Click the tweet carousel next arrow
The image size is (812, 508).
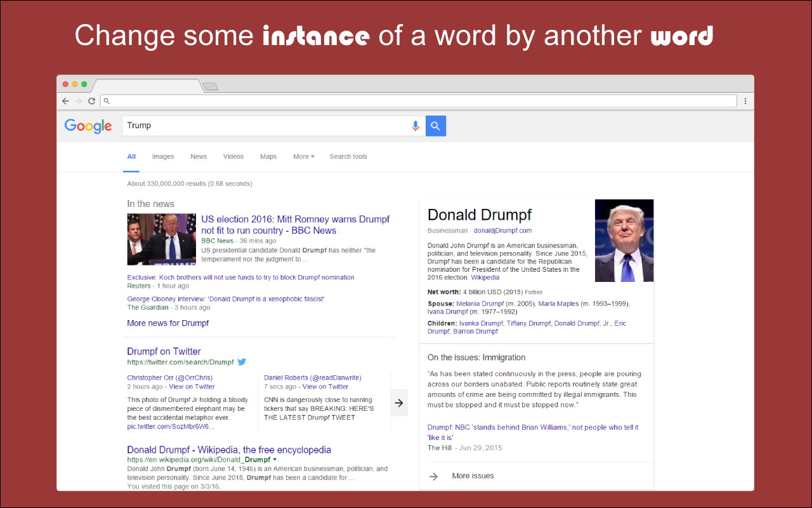click(399, 403)
